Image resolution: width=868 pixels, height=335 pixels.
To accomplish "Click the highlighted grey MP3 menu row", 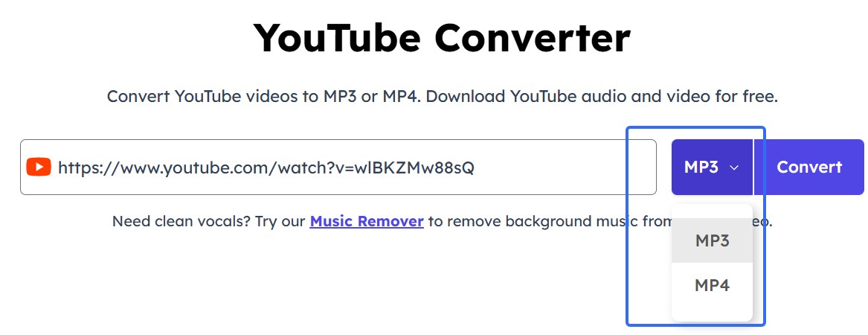I will 712,240.
